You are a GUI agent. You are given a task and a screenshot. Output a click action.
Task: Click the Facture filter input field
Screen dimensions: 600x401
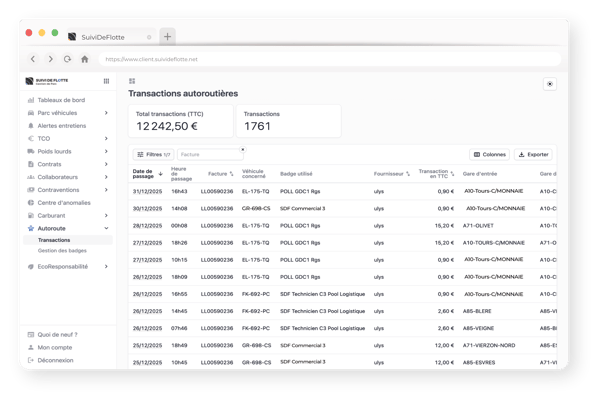point(208,155)
